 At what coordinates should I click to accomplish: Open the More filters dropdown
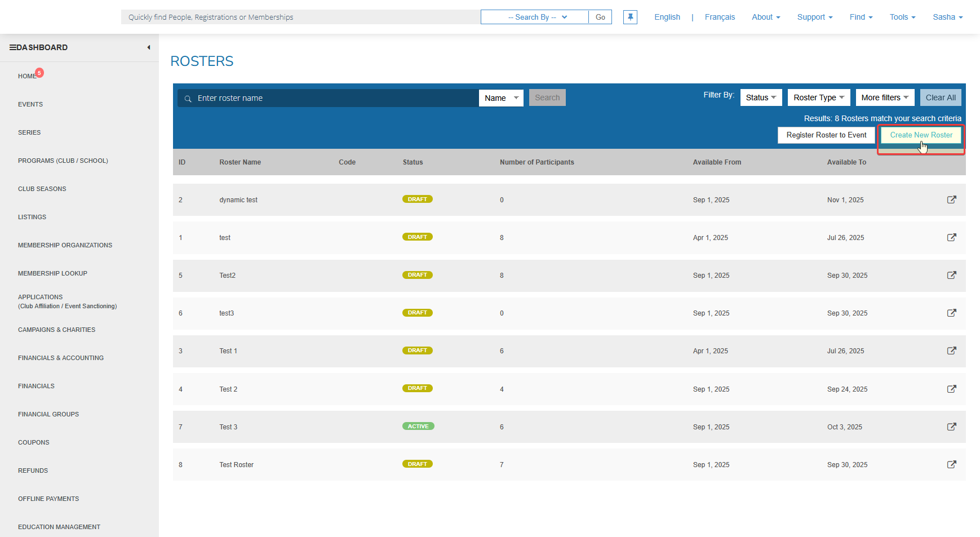coord(884,97)
